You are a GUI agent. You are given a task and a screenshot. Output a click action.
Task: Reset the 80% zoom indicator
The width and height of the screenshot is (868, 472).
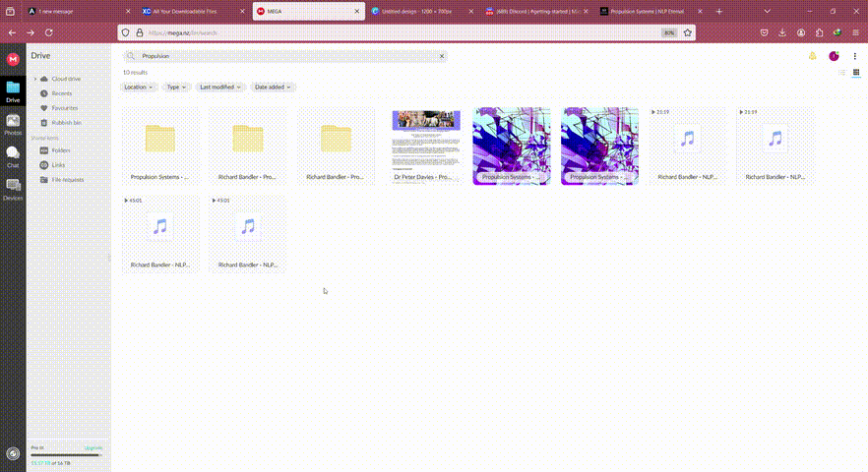(x=669, y=32)
